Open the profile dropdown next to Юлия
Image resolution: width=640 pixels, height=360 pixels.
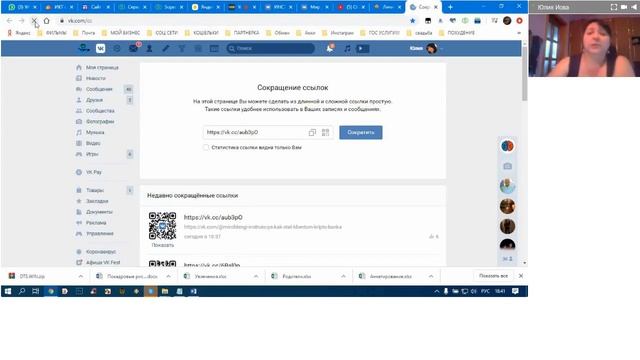tap(442, 49)
